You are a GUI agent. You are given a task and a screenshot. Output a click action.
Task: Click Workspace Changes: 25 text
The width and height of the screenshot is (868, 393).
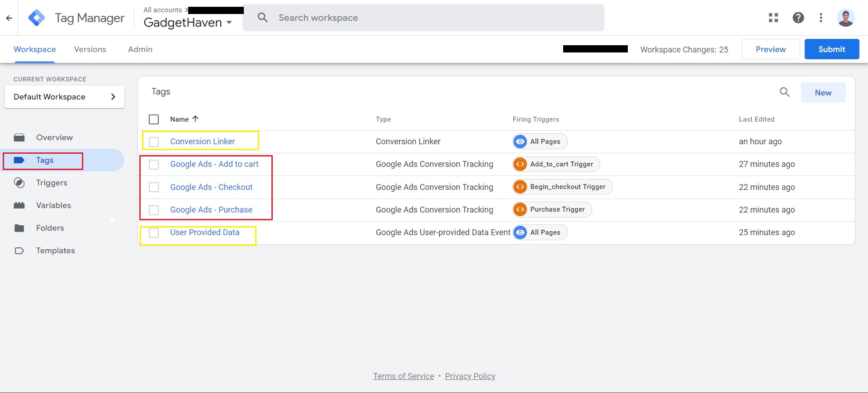(x=684, y=50)
